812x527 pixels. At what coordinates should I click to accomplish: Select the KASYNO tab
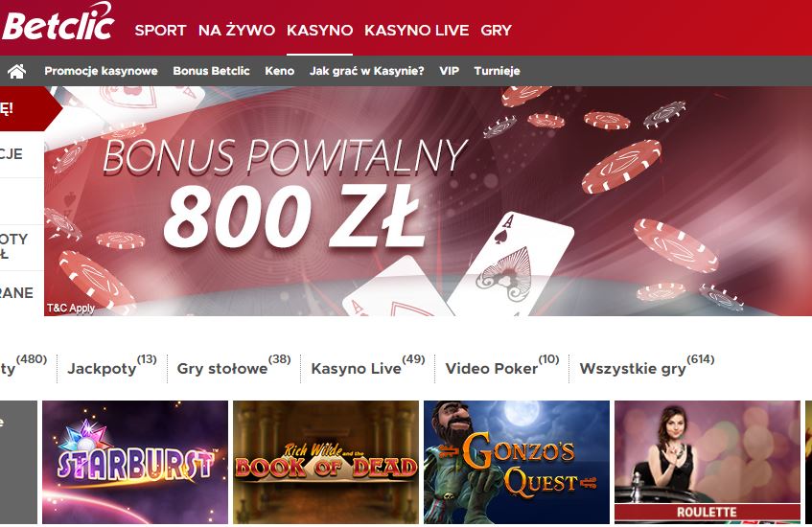coord(319,31)
